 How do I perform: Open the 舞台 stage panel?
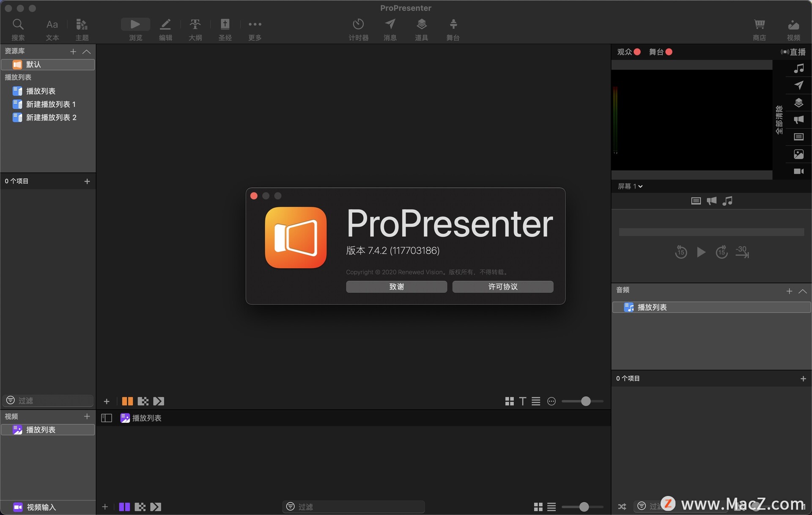pos(453,29)
